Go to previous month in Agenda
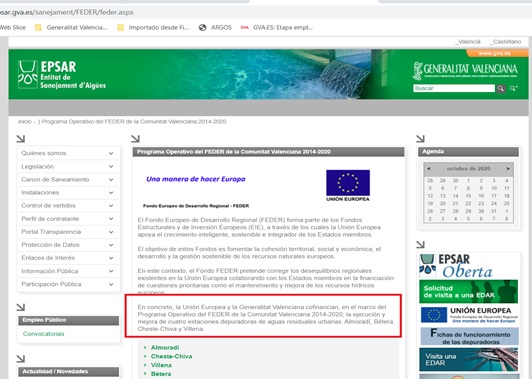The image size is (532, 379). click(429, 169)
